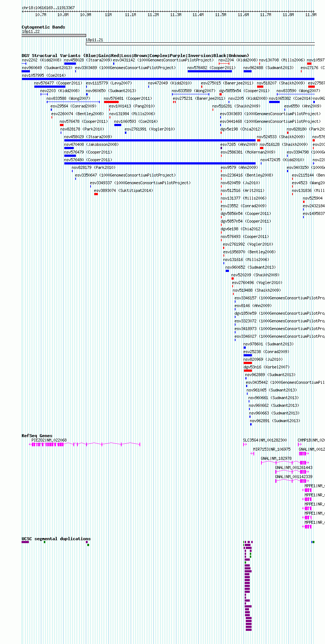Click variant nsv458028 (Itsara2009)
Screen dimensions: 325x644
[x=88, y=60]
